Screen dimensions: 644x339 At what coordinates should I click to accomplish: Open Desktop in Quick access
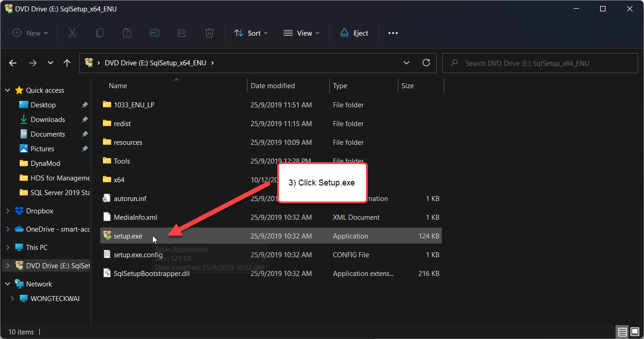[x=43, y=105]
